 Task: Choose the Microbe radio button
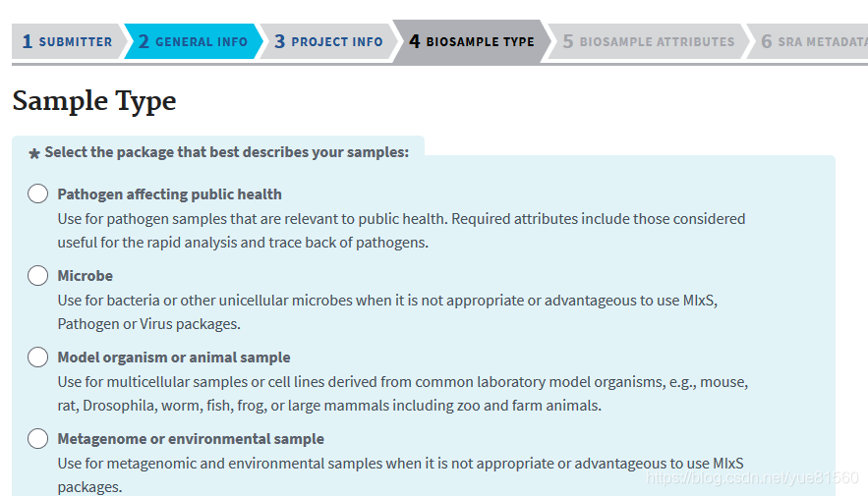(x=38, y=276)
